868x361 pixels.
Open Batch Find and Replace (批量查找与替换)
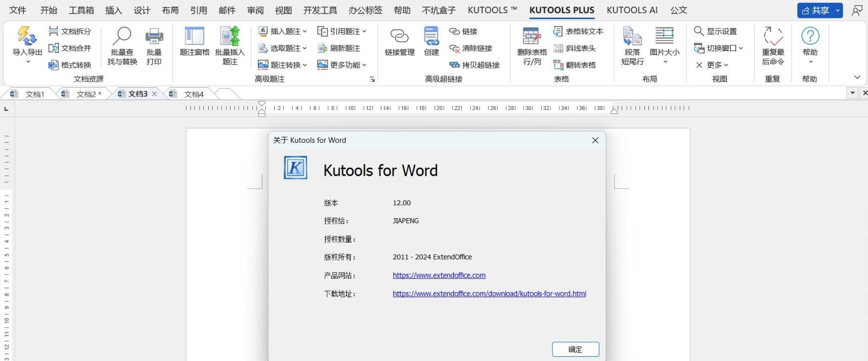tap(122, 46)
